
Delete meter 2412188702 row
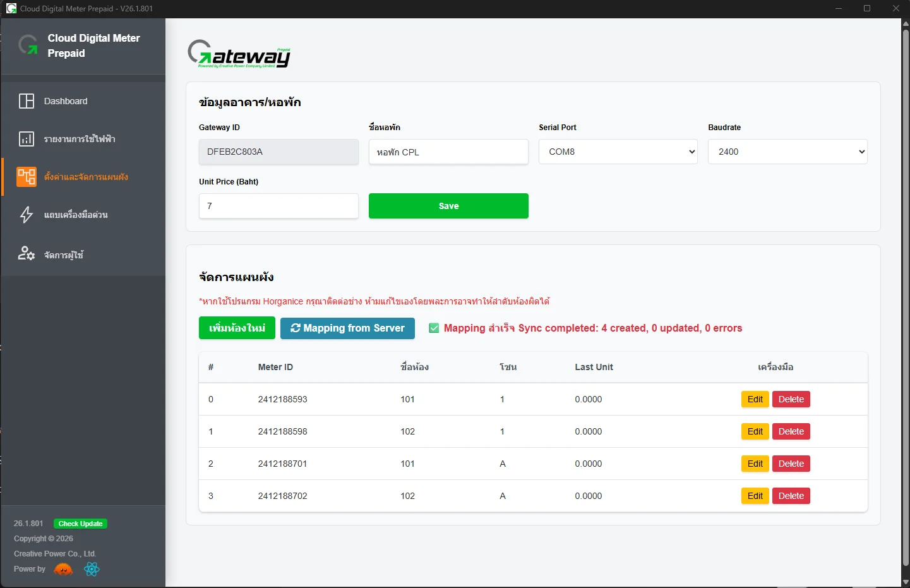tap(791, 496)
